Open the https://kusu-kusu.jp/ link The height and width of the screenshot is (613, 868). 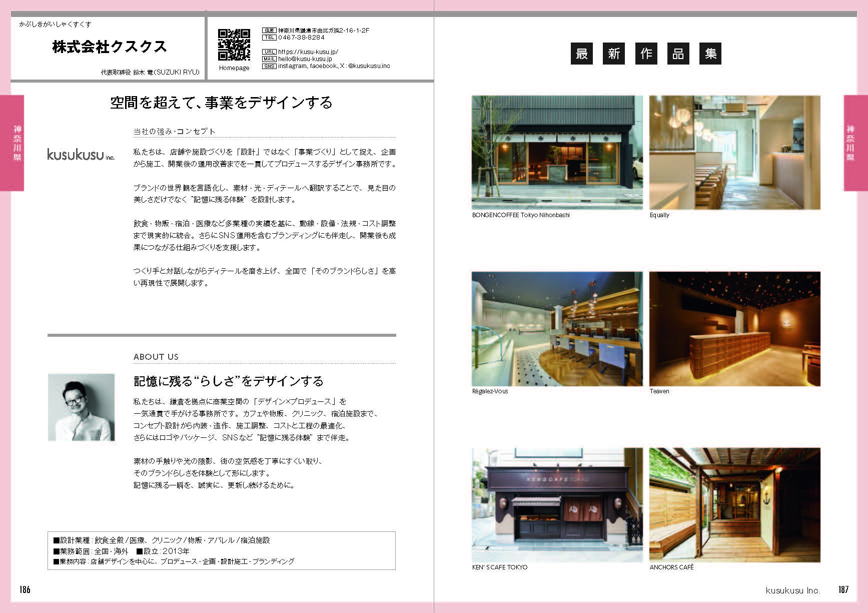click(x=308, y=52)
